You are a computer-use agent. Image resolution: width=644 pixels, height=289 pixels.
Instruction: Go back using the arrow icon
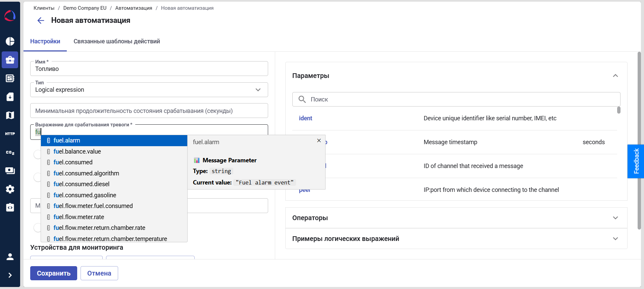point(41,20)
